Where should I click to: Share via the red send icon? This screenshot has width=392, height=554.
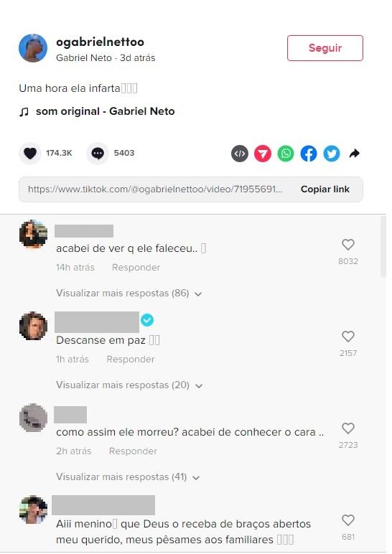(x=263, y=154)
